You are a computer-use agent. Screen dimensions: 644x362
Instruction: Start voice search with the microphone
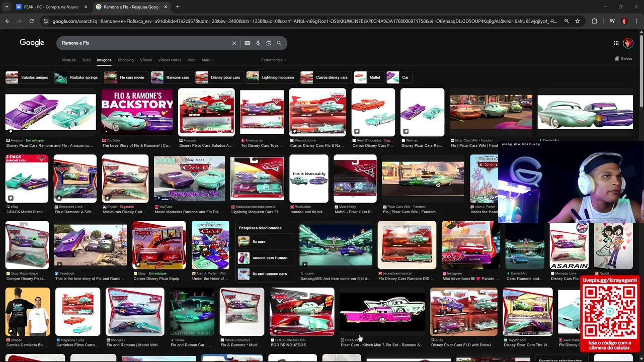tap(258, 43)
